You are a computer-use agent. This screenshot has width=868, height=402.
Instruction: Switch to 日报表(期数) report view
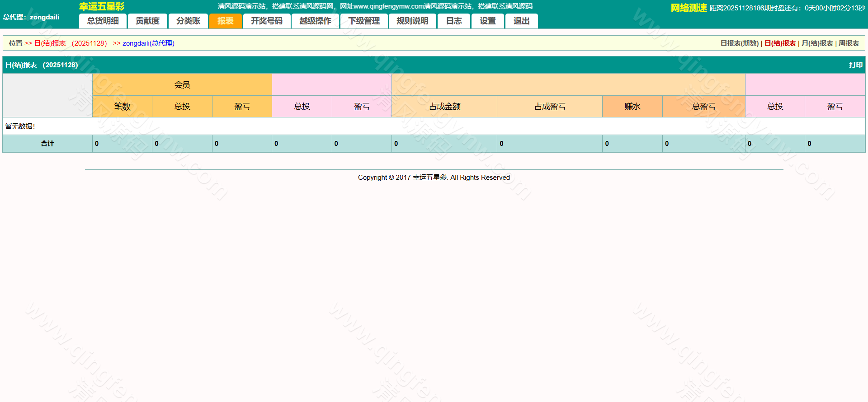coord(739,43)
